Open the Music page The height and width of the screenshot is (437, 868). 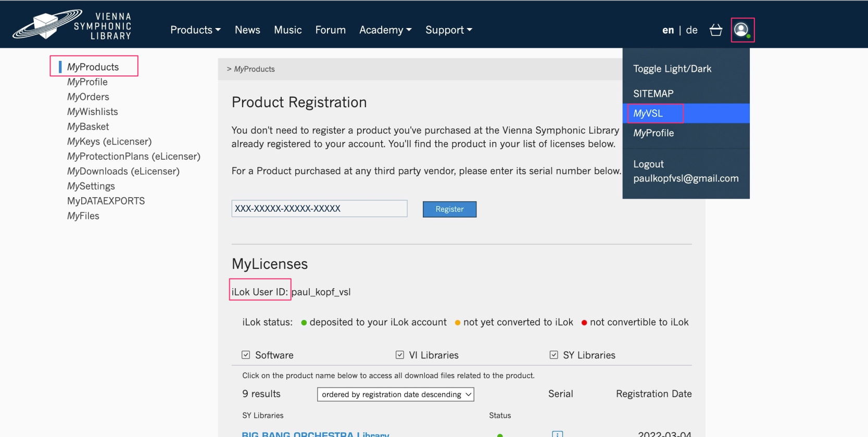coord(288,30)
